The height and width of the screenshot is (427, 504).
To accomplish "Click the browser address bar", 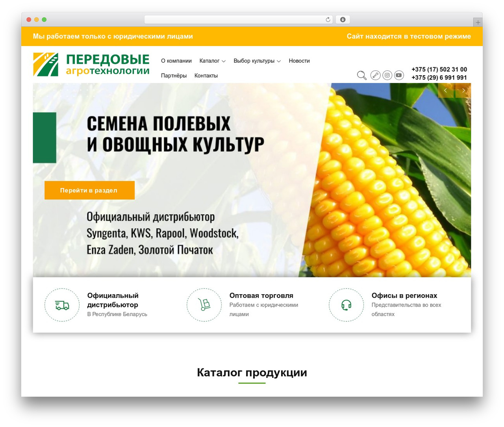I will (239, 20).
